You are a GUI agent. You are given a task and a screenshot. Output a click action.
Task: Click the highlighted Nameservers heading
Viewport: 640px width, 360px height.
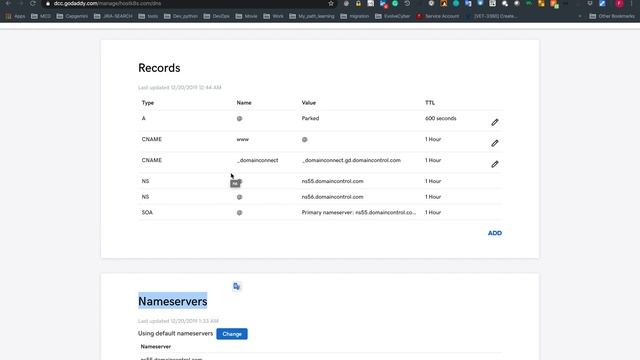tap(173, 301)
